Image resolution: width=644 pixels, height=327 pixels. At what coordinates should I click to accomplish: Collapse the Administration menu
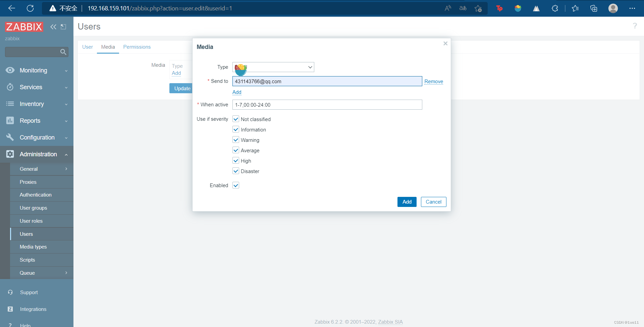(37, 154)
